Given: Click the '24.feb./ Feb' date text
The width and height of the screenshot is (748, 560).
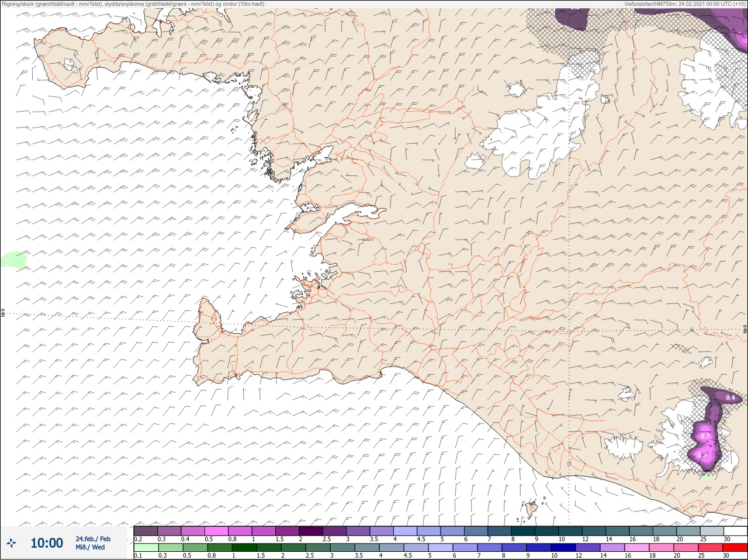Looking at the screenshot, I should [x=93, y=538].
